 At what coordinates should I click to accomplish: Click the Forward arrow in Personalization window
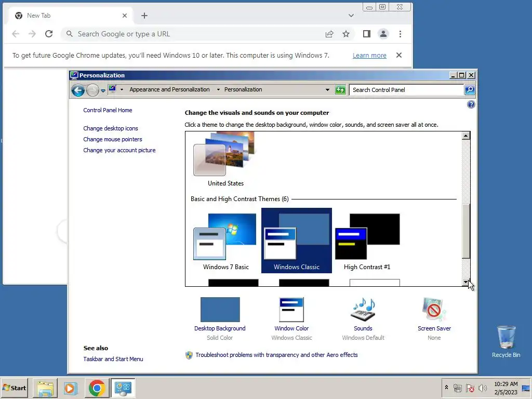click(92, 90)
